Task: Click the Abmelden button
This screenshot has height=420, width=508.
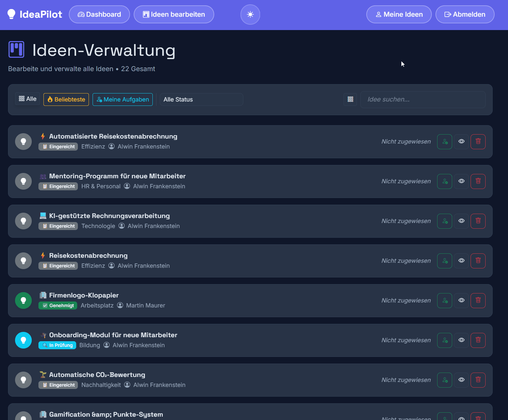Action: click(465, 14)
